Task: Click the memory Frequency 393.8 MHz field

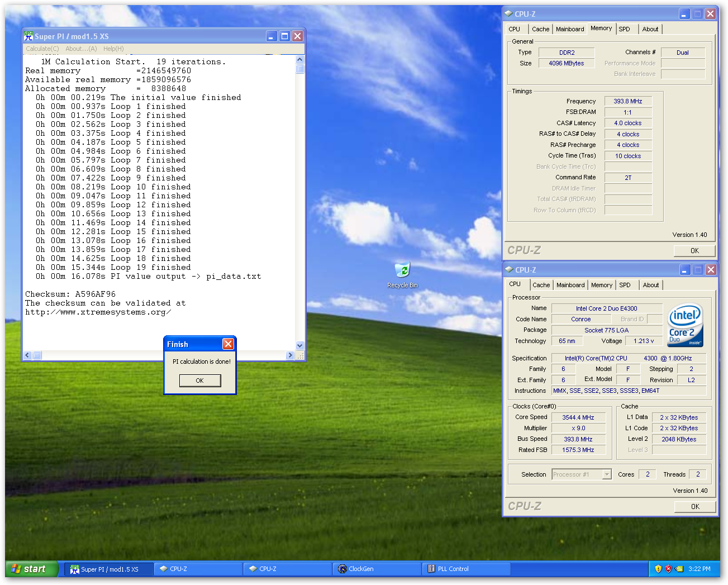Action: 628,101
